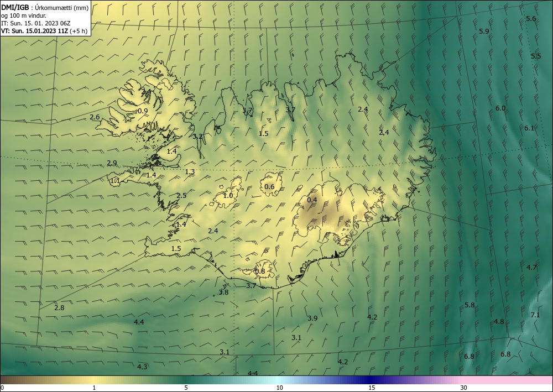
Task: Click the 2.5 value label
Action: click(x=181, y=195)
